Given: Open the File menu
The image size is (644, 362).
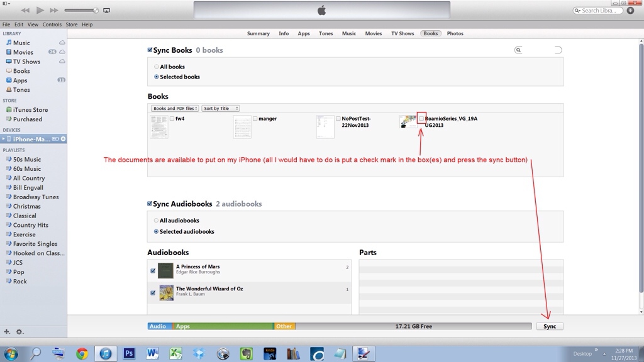Looking at the screenshot, I should pos(6,25).
